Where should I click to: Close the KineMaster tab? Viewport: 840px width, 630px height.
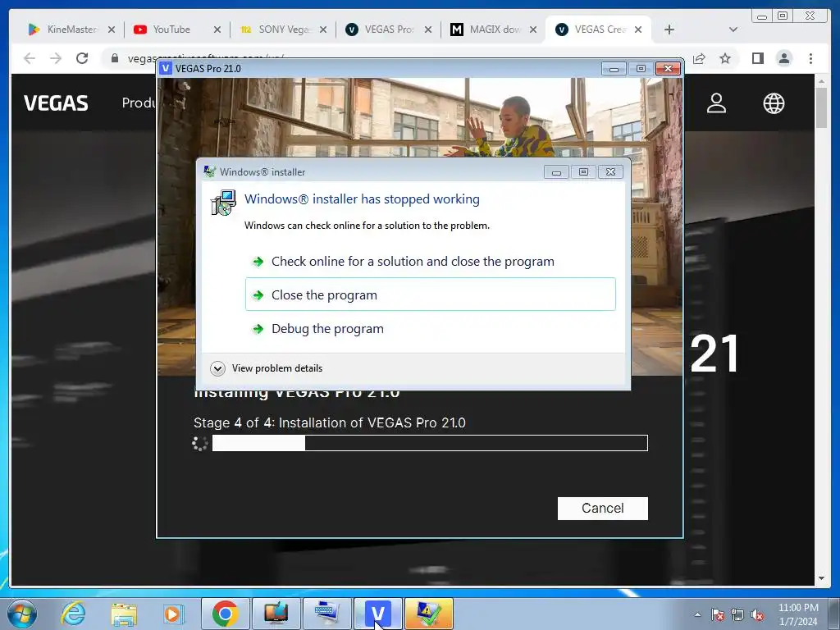tap(112, 30)
